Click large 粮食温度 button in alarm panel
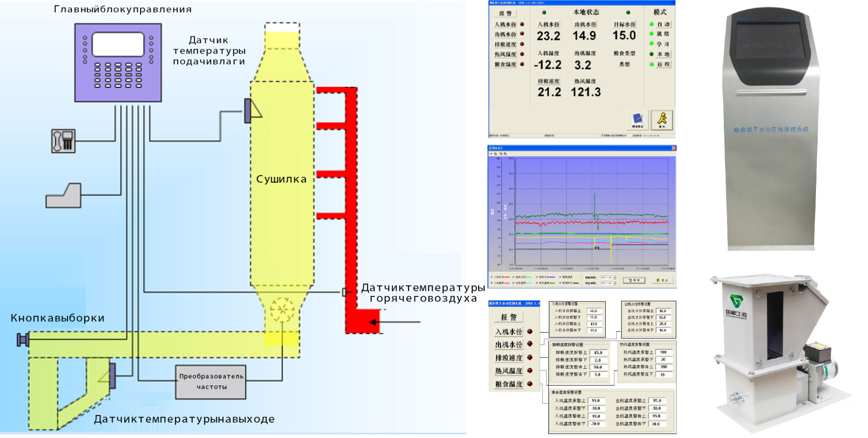 coord(509,384)
